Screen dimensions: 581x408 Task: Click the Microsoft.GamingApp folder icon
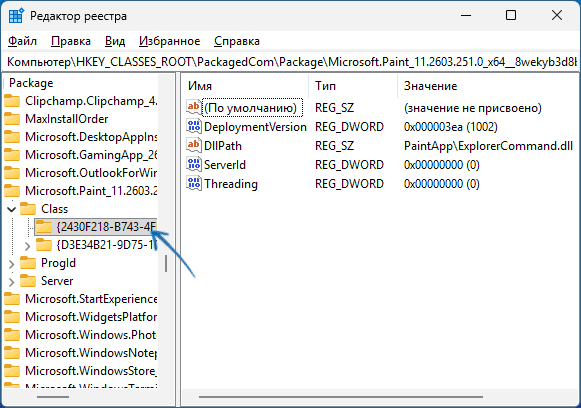point(12,155)
